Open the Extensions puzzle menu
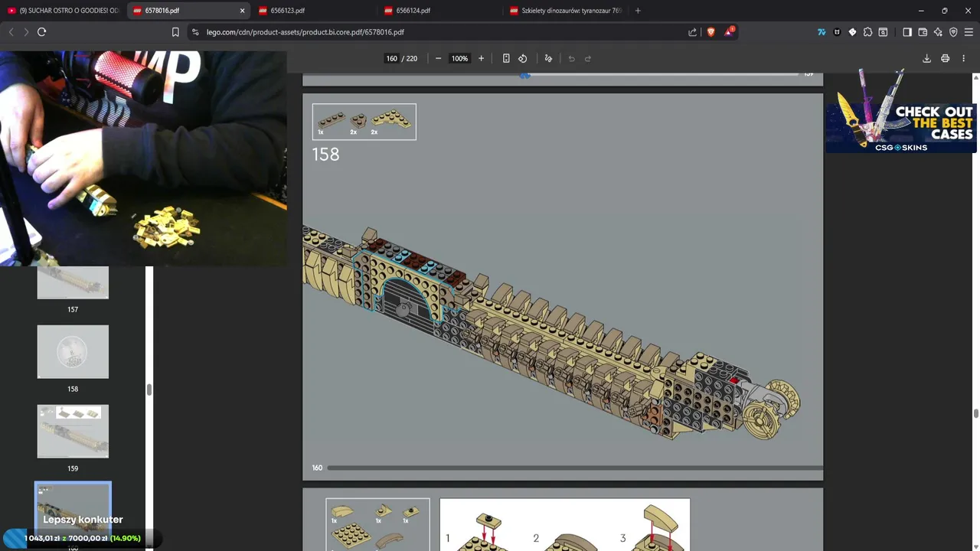Image resolution: width=980 pixels, height=551 pixels. coord(867,32)
